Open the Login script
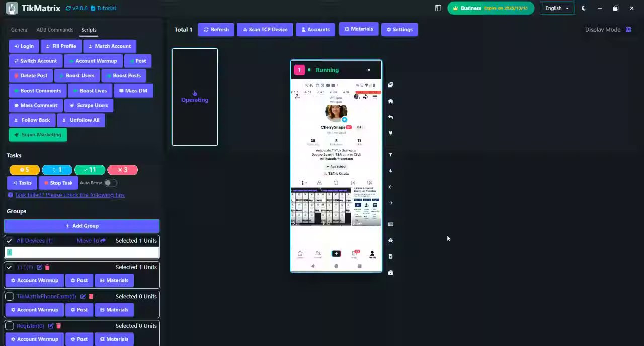This screenshot has width=644, height=346. tap(24, 46)
